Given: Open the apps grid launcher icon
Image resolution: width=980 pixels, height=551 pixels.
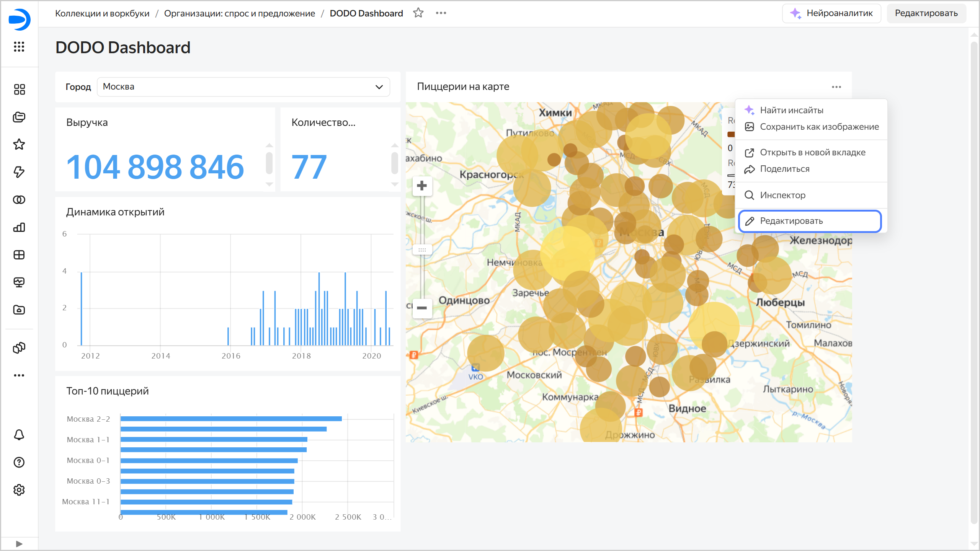Looking at the screenshot, I should coord(19,47).
